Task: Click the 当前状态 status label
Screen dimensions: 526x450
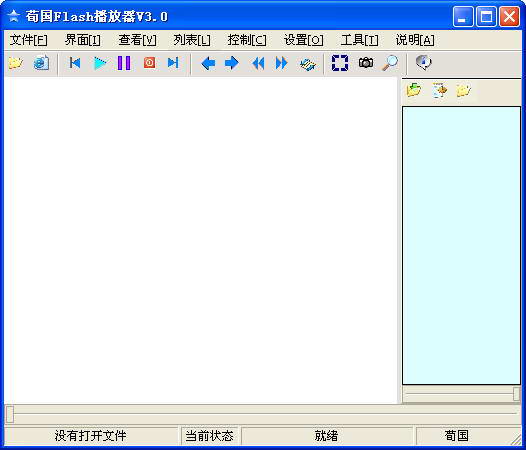Action: click(x=209, y=436)
